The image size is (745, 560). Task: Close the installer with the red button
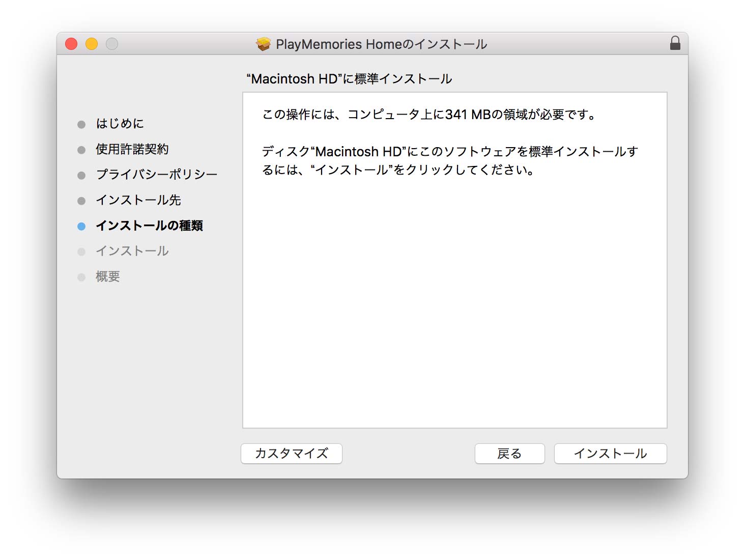tap(71, 44)
